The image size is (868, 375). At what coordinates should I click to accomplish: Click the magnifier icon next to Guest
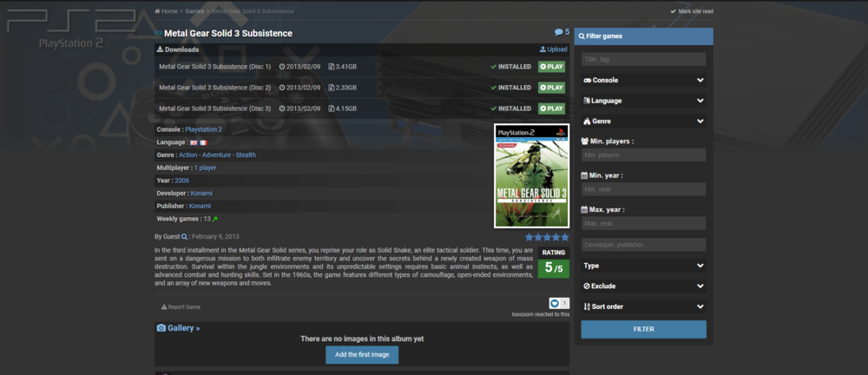pos(184,236)
